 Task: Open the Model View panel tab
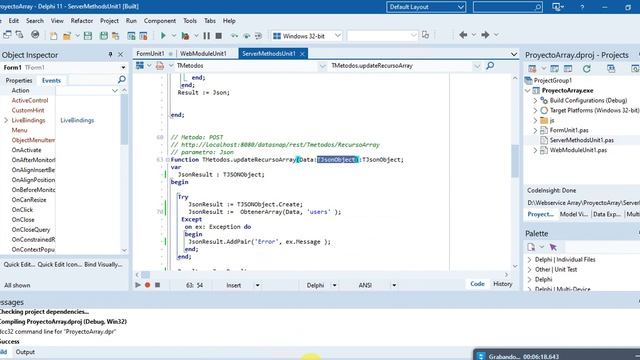pyautogui.click(x=573, y=214)
